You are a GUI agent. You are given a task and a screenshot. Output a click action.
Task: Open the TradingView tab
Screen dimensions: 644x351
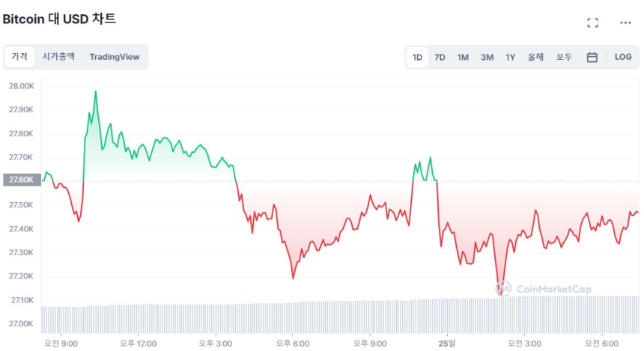point(114,57)
